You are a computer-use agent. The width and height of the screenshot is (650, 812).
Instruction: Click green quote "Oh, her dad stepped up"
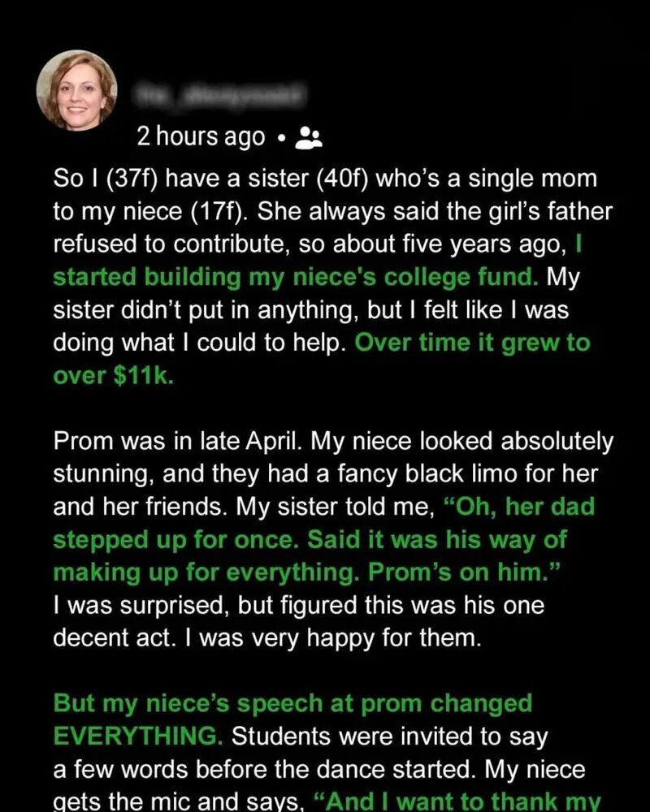[520, 507]
